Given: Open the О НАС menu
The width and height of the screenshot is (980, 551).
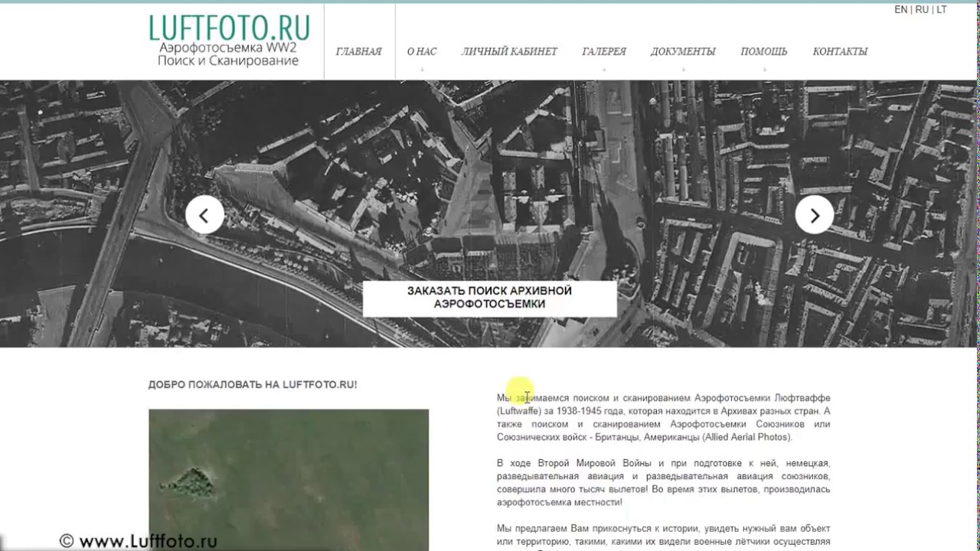Looking at the screenshot, I should [x=422, y=51].
